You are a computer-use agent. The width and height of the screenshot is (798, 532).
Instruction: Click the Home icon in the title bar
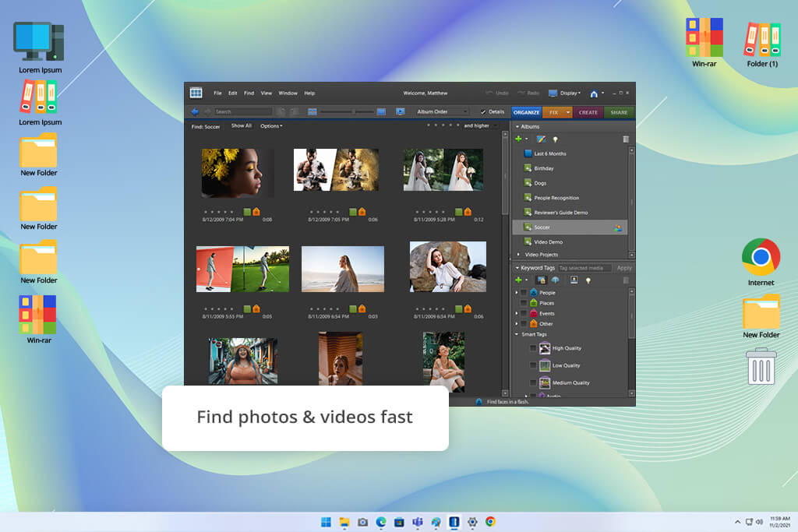(x=594, y=93)
